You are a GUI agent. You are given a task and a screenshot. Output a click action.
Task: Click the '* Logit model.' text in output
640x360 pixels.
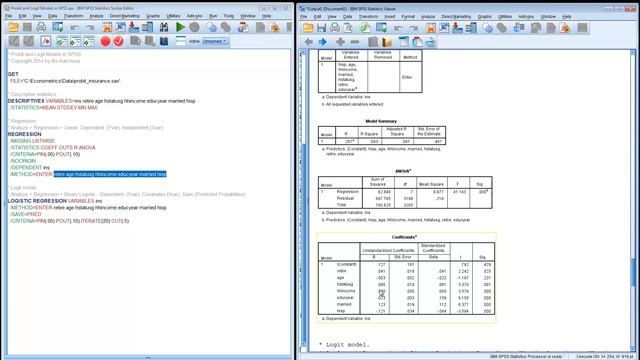(344, 345)
